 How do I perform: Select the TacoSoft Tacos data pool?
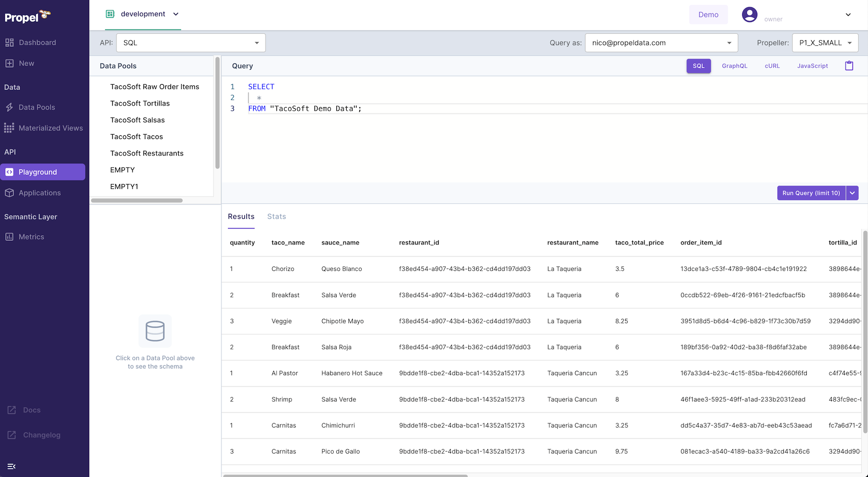(136, 136)
